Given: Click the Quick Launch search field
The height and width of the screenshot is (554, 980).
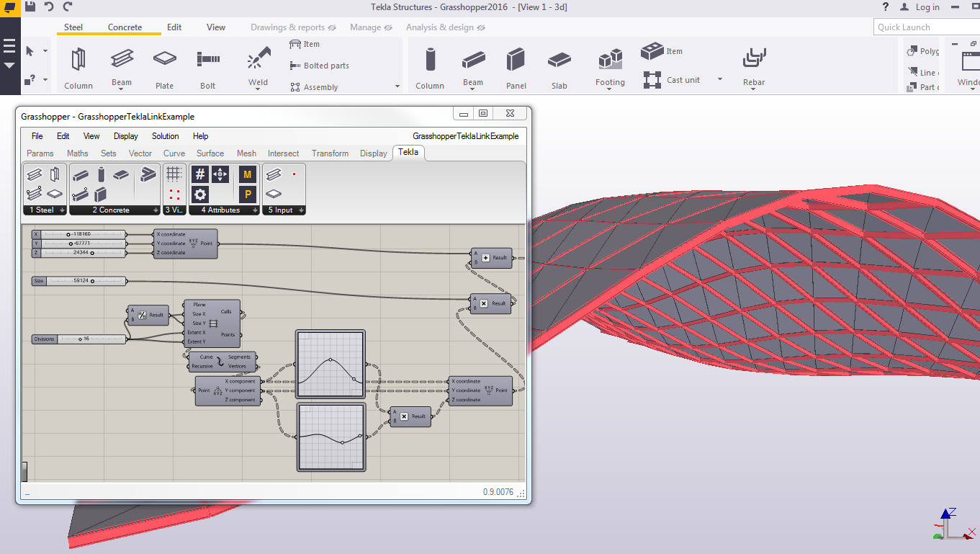Looking at the screenshot, I should (927, 27).
